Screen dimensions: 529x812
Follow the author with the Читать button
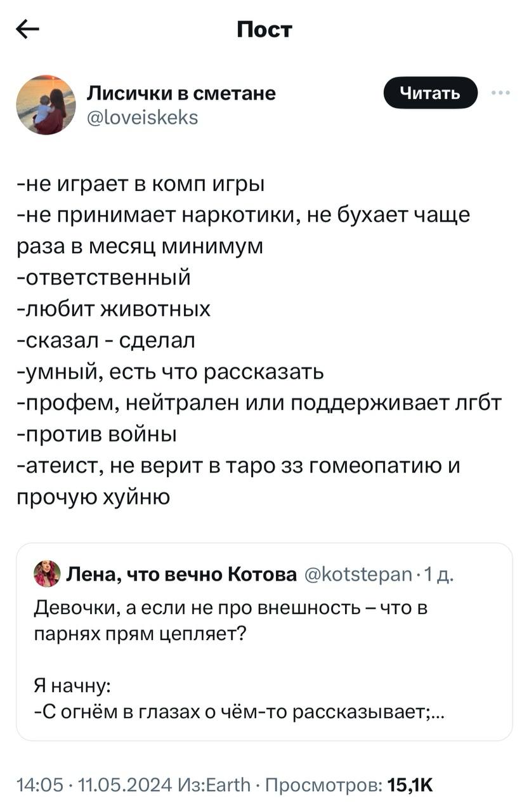point(431,94)
